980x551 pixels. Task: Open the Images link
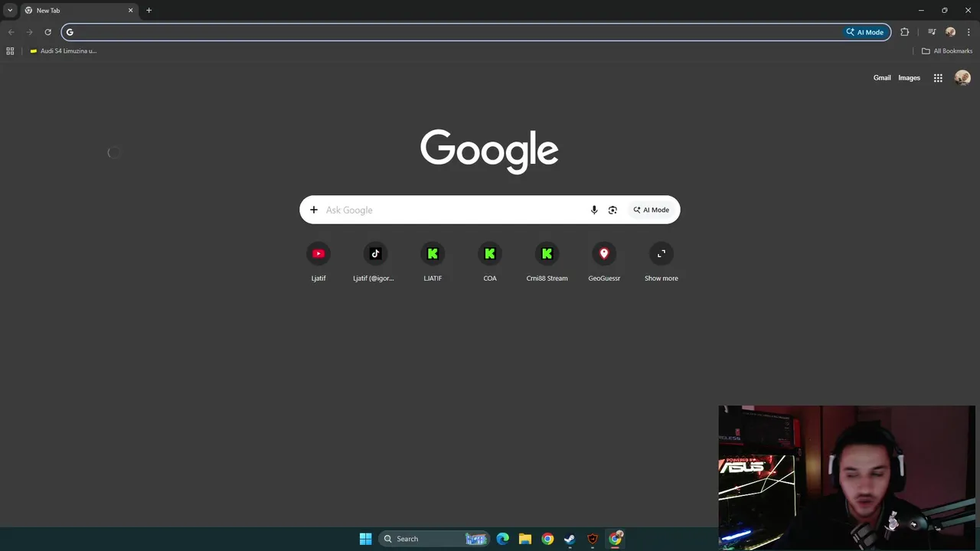point(909,77)
